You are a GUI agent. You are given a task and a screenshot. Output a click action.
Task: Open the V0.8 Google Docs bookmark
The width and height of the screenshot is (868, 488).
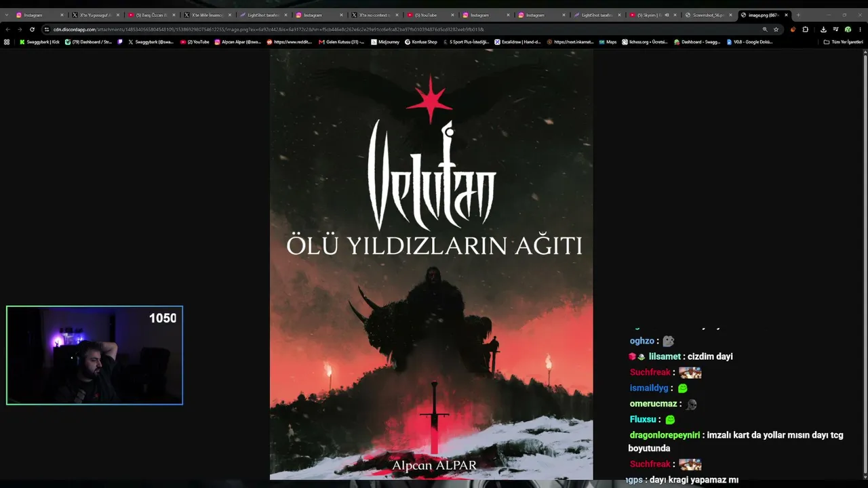coord(749,42)
